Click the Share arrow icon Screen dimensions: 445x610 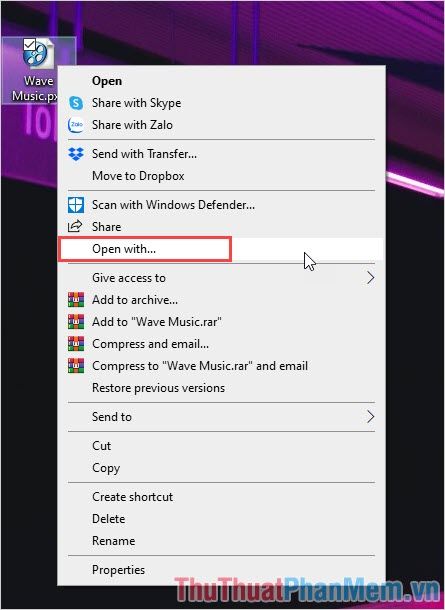(75, 226)
